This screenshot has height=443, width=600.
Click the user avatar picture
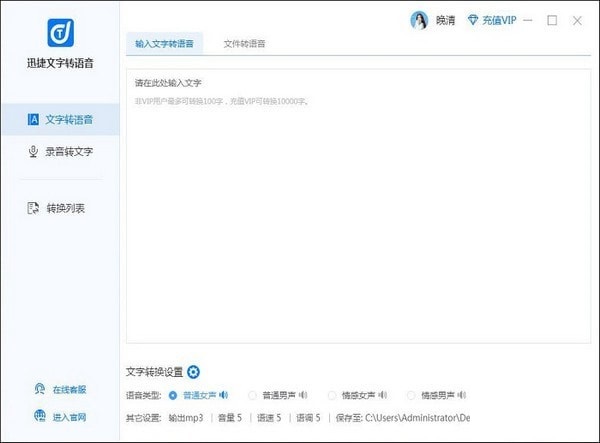(x=419, y=20)
